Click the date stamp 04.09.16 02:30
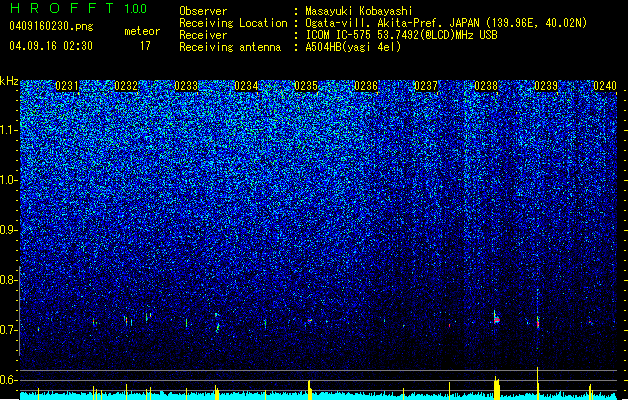 (51, 46)
